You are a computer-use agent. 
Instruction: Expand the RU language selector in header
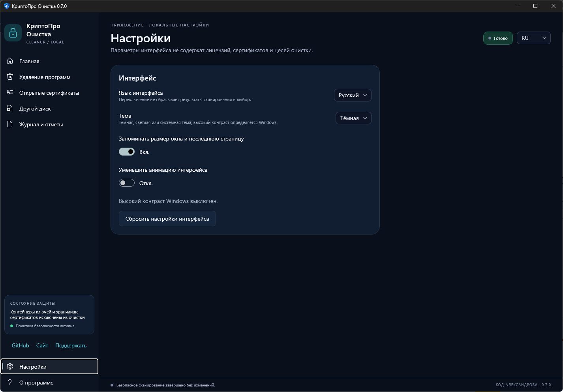point(533,38)
